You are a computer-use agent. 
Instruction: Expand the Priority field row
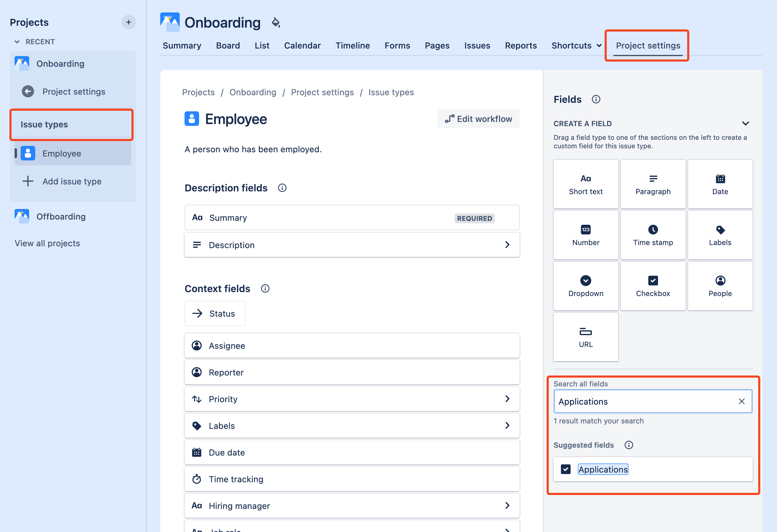tap(352, 399)
